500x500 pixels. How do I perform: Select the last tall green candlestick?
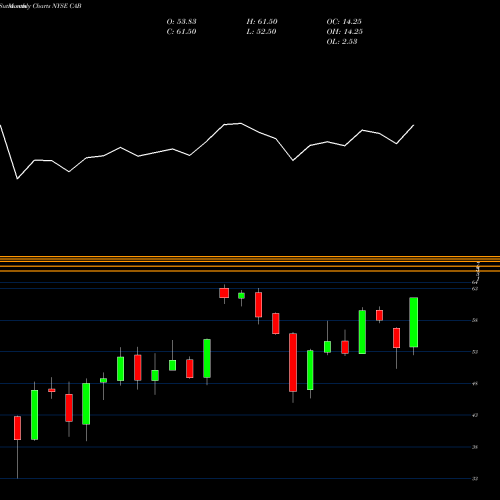click(414, 322)
